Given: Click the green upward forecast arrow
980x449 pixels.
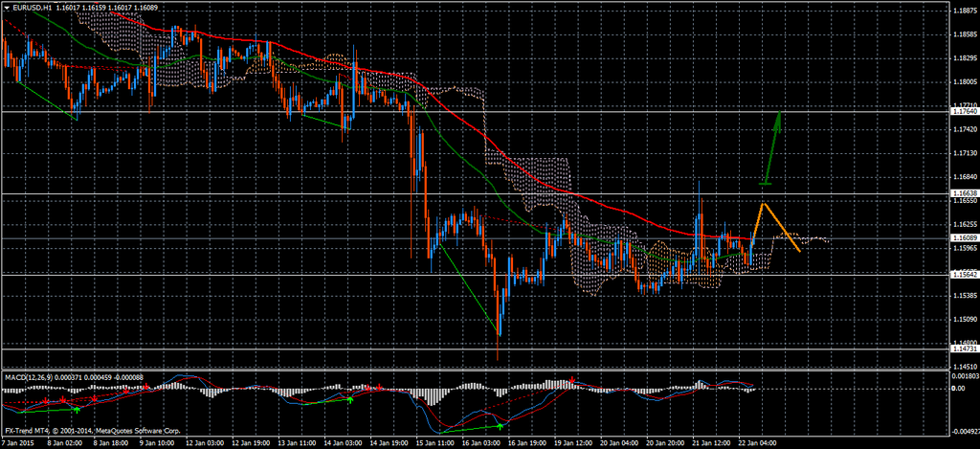Looking at the screenshot, I should 772,146.
